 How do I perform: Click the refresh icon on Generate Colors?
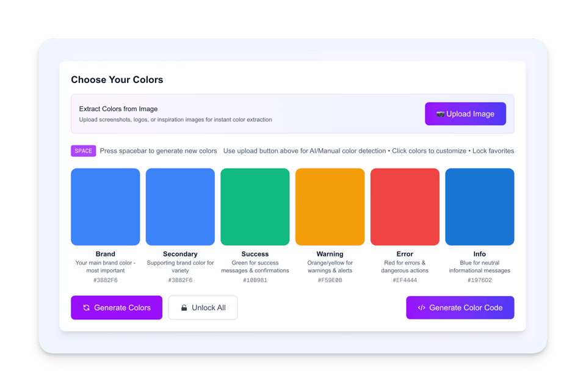point(86,308)
